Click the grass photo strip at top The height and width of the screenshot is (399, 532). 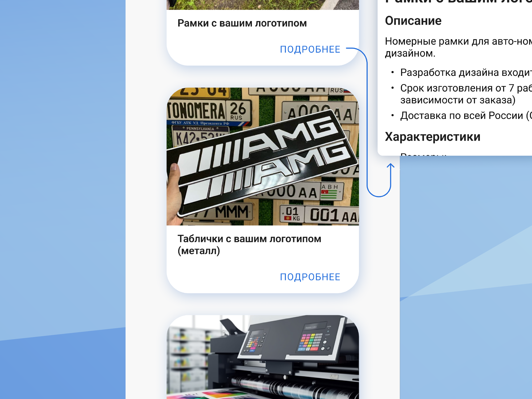click(263, 5)
